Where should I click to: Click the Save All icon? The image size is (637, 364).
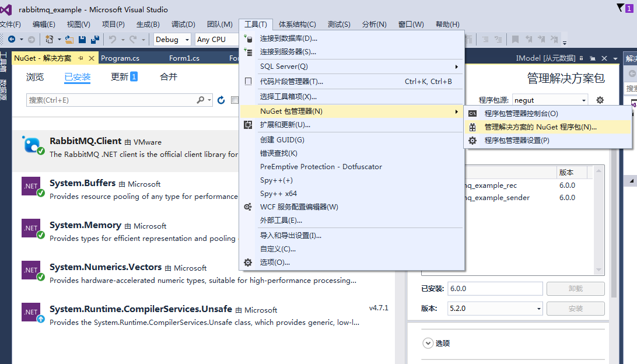pyautogui.click(x=95, y=40)
